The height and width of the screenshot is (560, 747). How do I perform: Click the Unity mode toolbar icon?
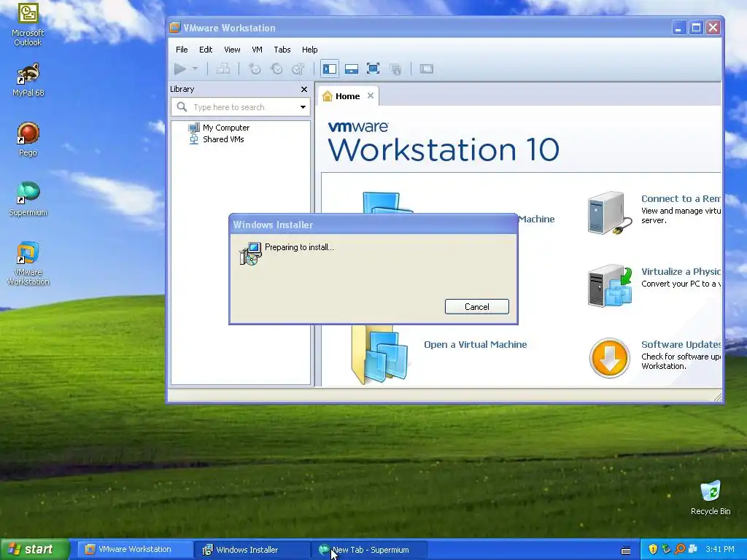pyautogui.click(x=395, y=69)
